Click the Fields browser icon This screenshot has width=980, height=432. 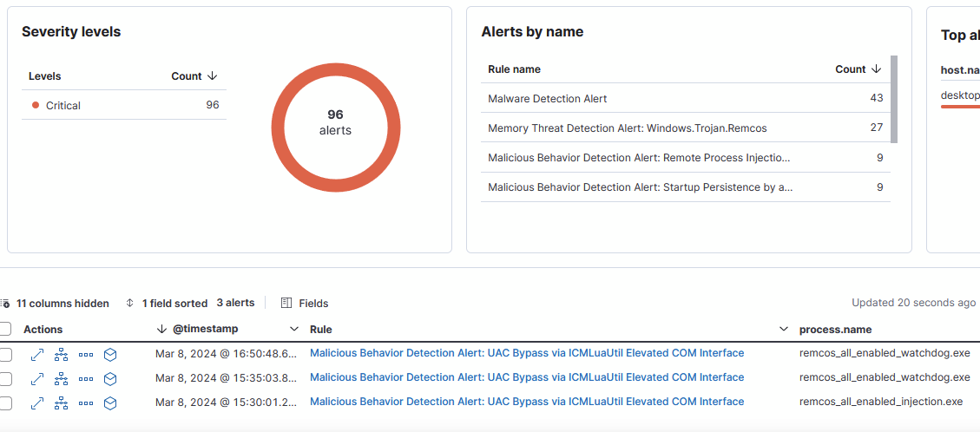point(305,304)
